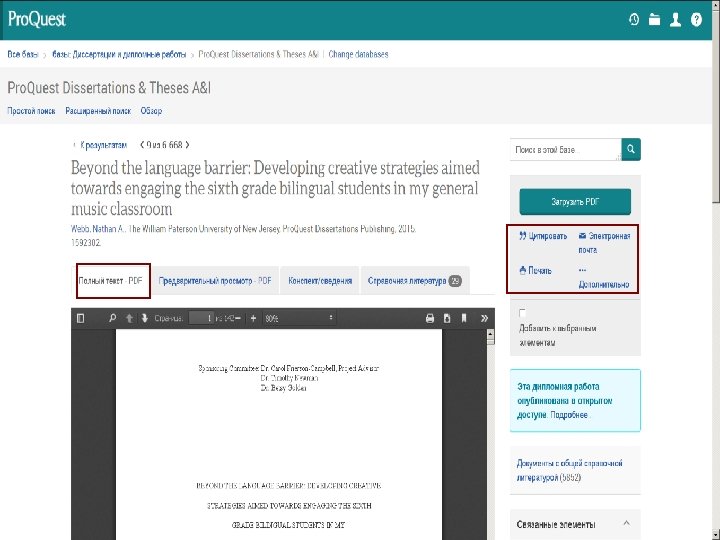The width and height of the screenshot is (720, 540).
Task: Click the PDF page number field
Action: point(201,318)
